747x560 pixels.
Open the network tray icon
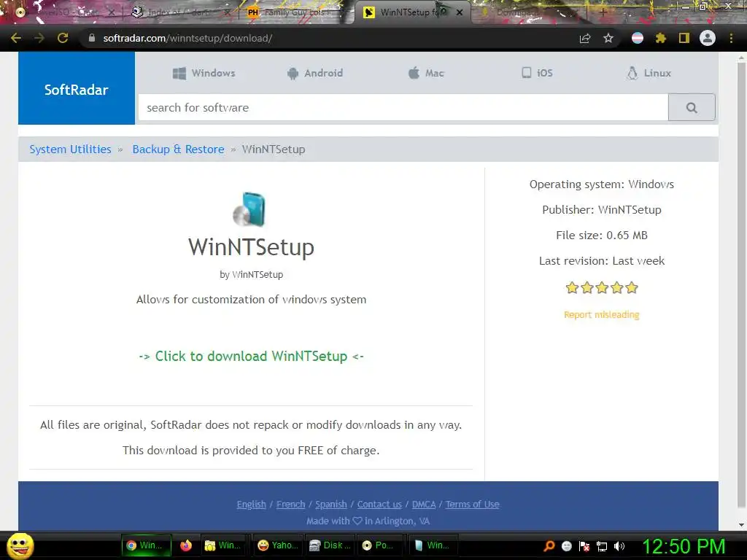[x=602, y=546]
